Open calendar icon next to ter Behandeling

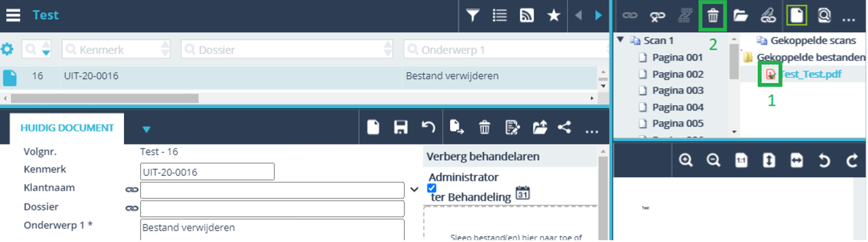pyautogui.click(x=523, y=193)
